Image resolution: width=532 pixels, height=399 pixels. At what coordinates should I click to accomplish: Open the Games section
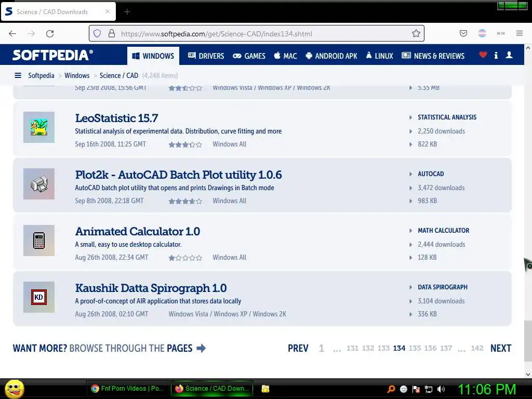[x=249, y=56]
